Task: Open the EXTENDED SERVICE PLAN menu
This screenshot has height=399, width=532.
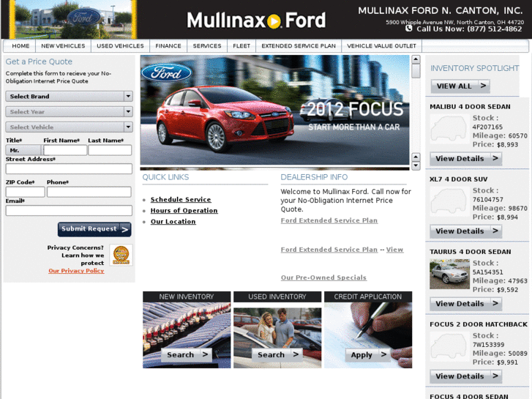Action: coord(299,46)
